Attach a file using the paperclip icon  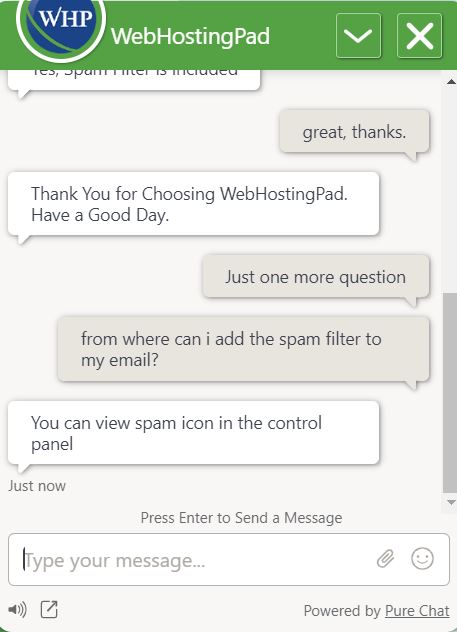[x=385, y=559]
